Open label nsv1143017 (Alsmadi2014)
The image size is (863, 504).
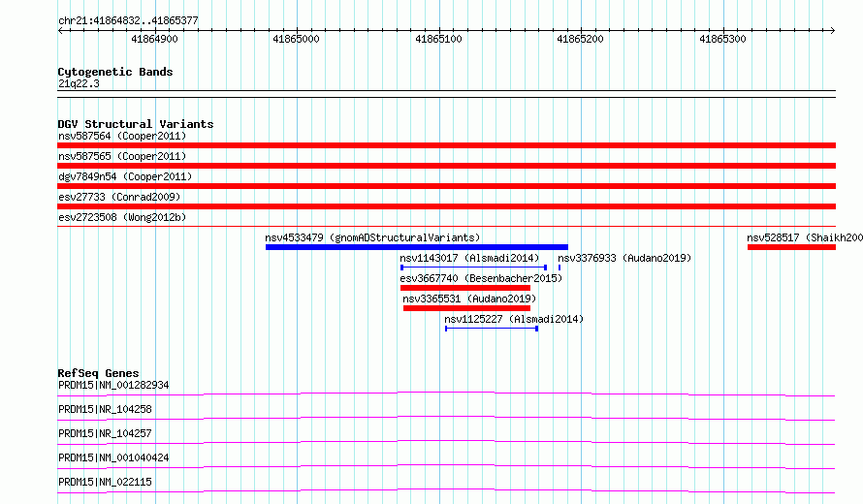tap(469, 258)
